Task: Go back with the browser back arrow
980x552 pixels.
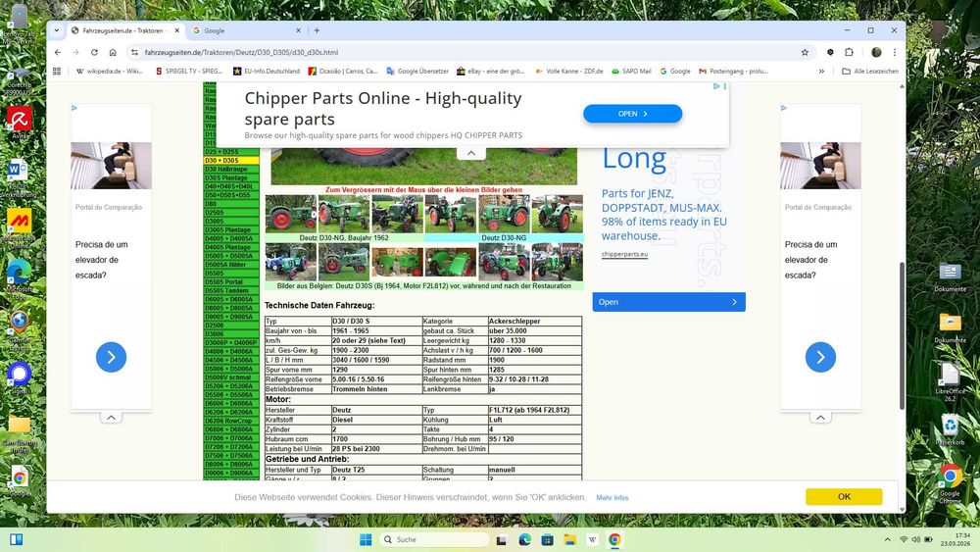Action: point(58,53)
